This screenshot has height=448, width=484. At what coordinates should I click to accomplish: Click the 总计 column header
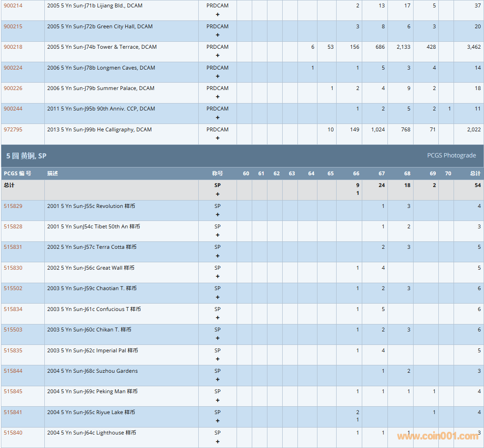pos(475,174)
